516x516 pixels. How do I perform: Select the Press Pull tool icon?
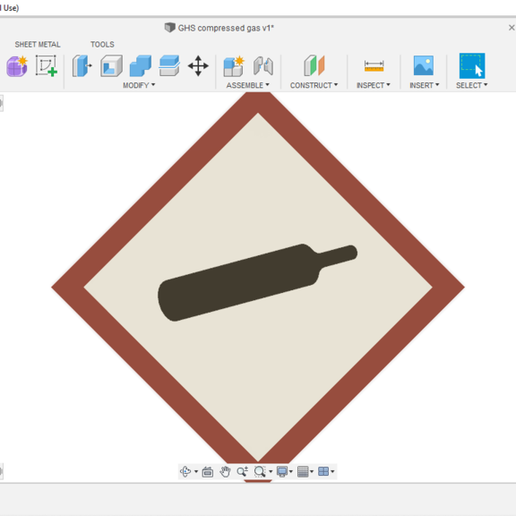[x=82, y=66]
